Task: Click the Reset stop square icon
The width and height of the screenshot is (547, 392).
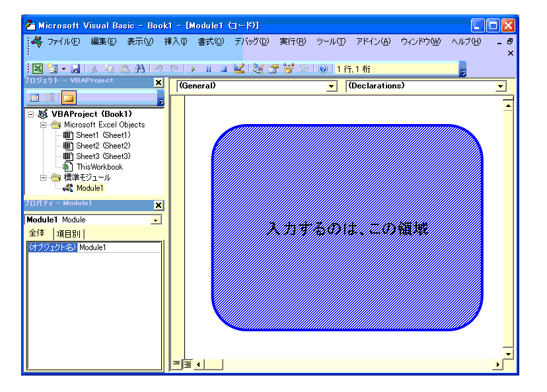Action: pos(223,69)
